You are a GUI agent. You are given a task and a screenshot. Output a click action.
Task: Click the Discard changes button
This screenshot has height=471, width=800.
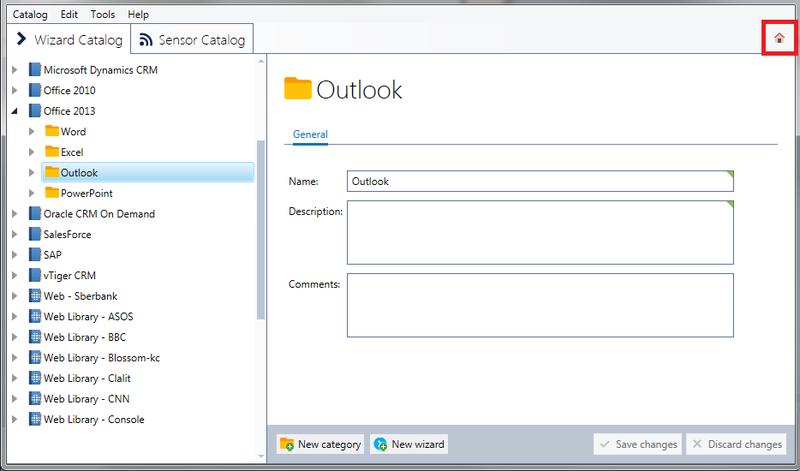(x=736, y=444)
